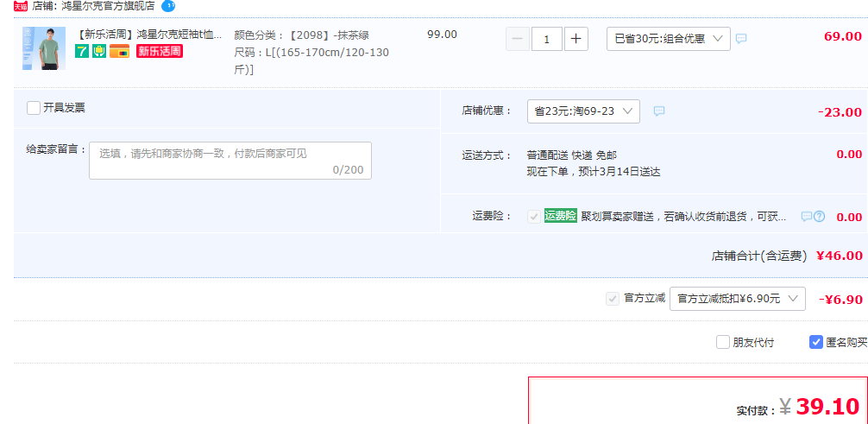Click the green 运费险 label badge
This screenshot has width=868, height=424.
tap(560, 216)
